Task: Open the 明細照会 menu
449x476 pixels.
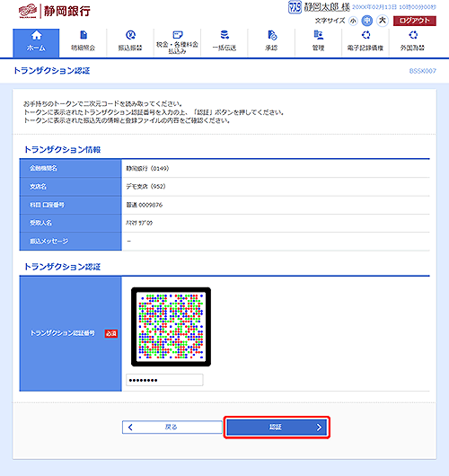Action: pyautogui.click(x=84, y=43)
